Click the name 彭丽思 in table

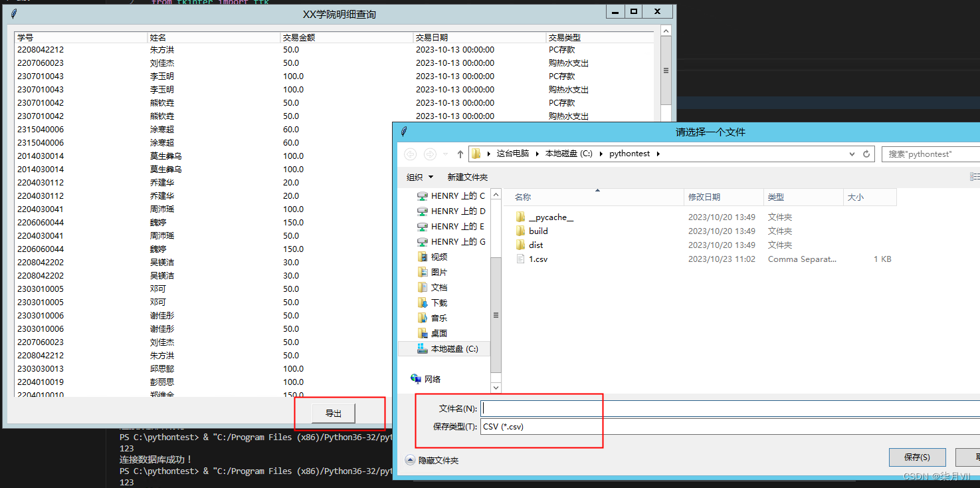point(162,382)
